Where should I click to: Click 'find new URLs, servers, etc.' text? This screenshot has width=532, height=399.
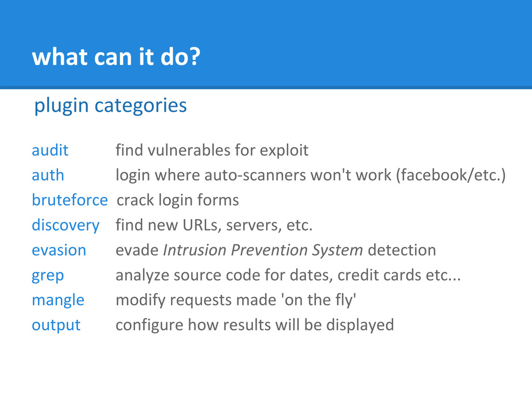coord(214,225)
